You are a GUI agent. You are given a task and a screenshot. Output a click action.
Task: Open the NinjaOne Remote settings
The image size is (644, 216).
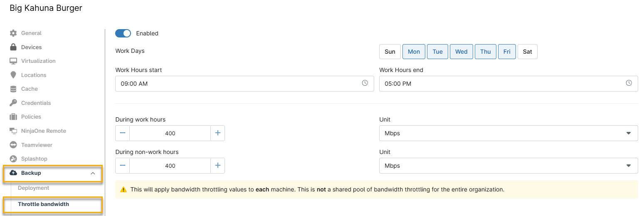click(43, 131)
